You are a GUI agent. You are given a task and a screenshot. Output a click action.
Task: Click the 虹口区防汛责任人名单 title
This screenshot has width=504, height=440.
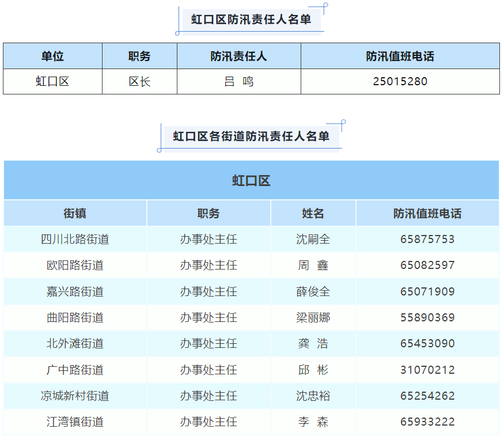pyautogui.click(x=251, y=20)
